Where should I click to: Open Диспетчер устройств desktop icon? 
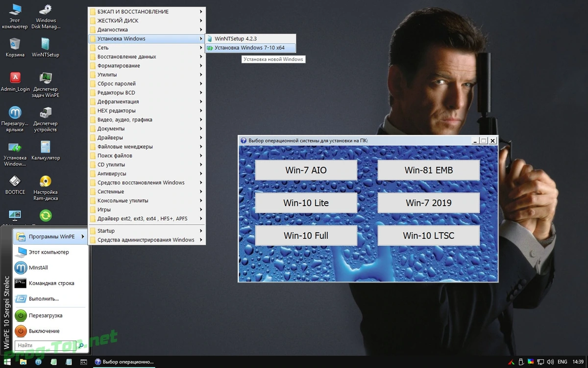coord(46,119)
